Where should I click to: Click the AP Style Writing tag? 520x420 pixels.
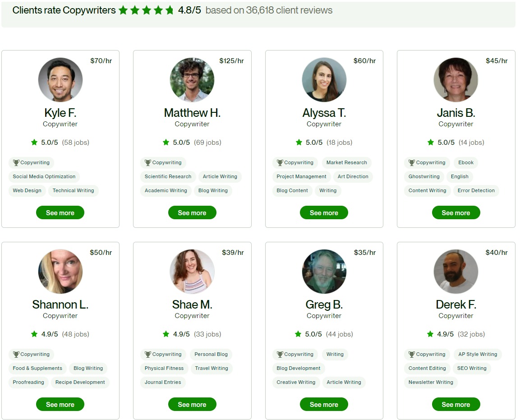point(478,354)
